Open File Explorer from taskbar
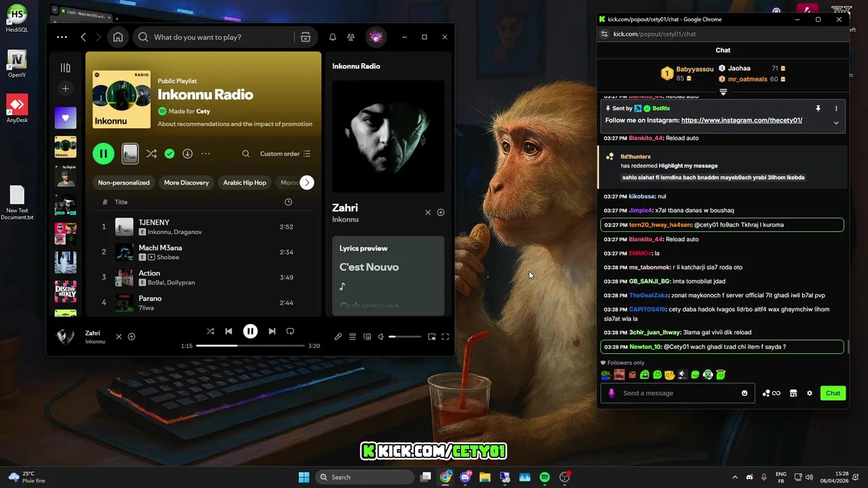Screen dimensions: 868x488 pos(485,477)
